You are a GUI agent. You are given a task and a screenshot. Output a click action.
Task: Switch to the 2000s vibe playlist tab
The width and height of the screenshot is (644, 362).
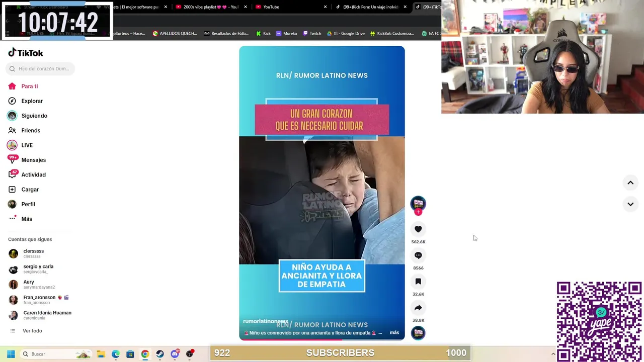point(211,7)
